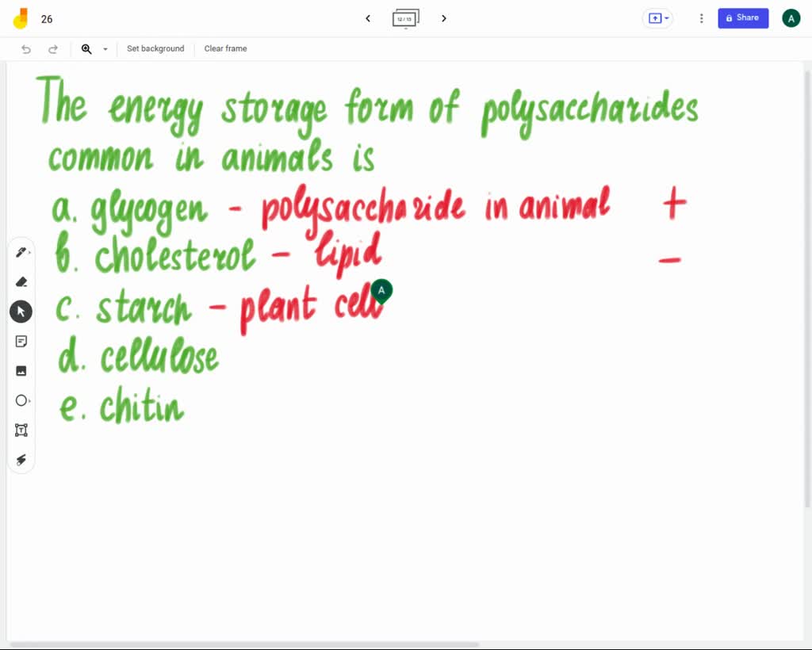The image size is (812, 650).
Task: Click Set background
Action: (x=155, y=48)
